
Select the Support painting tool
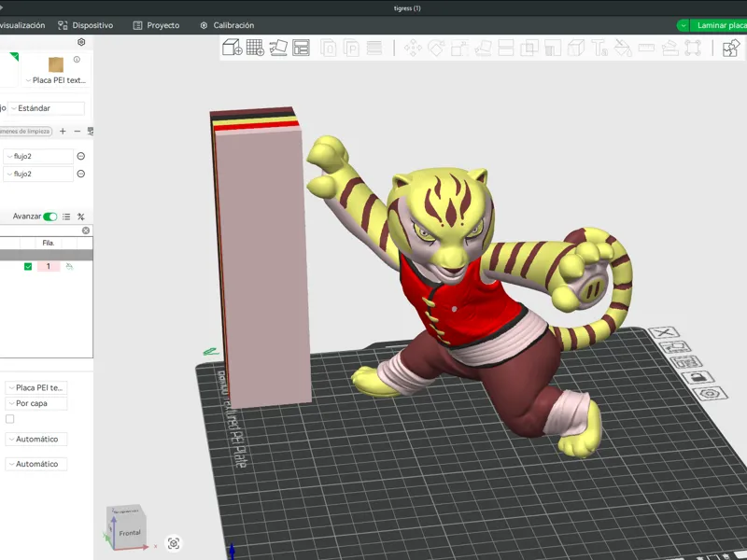tap(553, 49)
